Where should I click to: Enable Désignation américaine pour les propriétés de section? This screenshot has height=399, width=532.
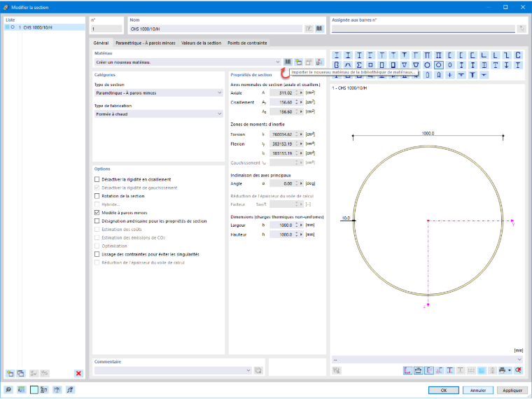[97, 221]
